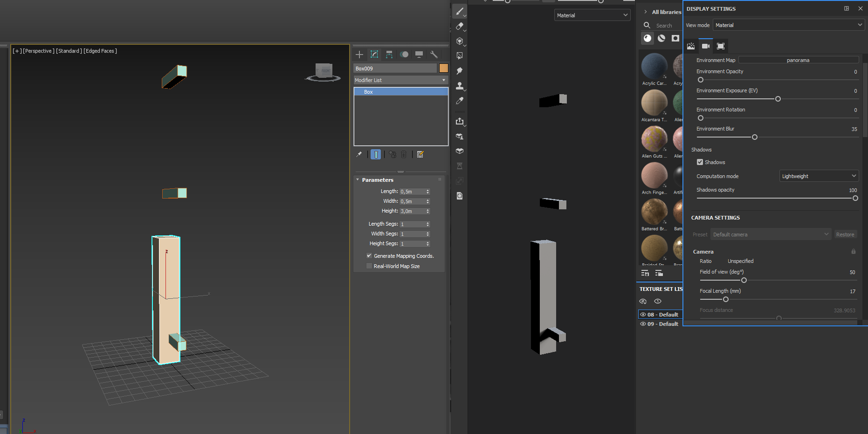Open the View mode Material dropdown
Viewport: 868px width, 434px height.
coord(788,25)
